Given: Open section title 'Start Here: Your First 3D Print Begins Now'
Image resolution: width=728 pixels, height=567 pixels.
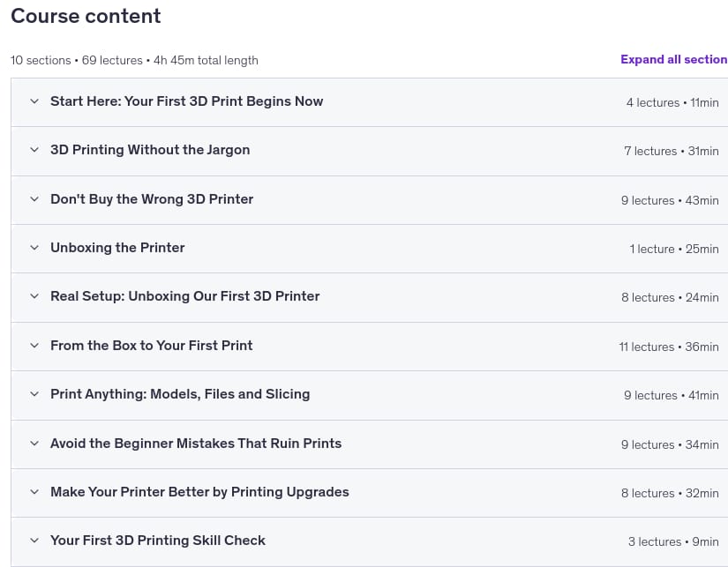Looking at the screenshot, I should pos(187,101).
